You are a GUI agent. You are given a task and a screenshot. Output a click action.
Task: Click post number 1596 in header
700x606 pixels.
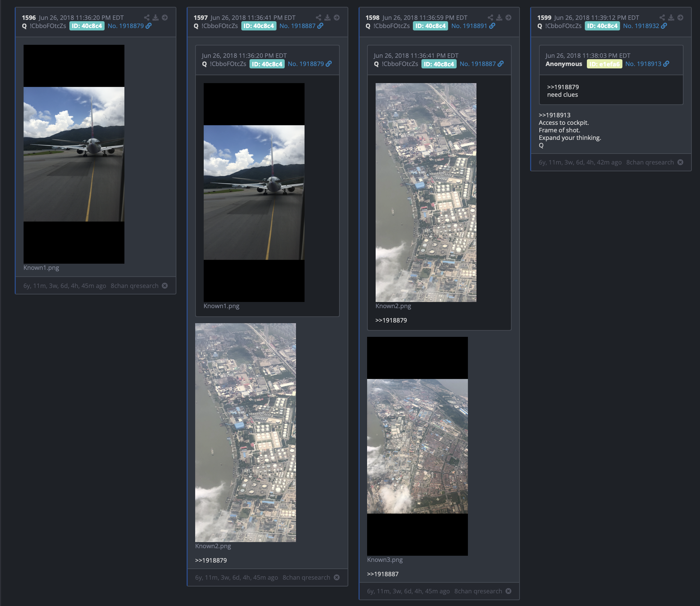(29, 18)
